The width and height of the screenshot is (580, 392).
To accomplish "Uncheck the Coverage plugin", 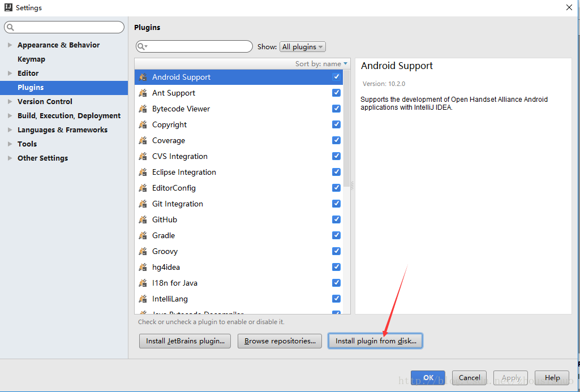I will click(336, 140).
